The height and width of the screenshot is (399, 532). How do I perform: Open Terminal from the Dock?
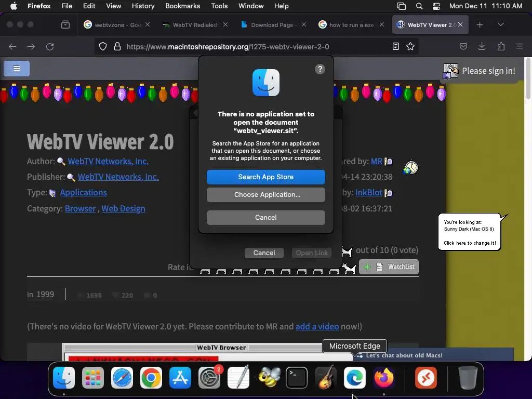[x=297, y=378]
